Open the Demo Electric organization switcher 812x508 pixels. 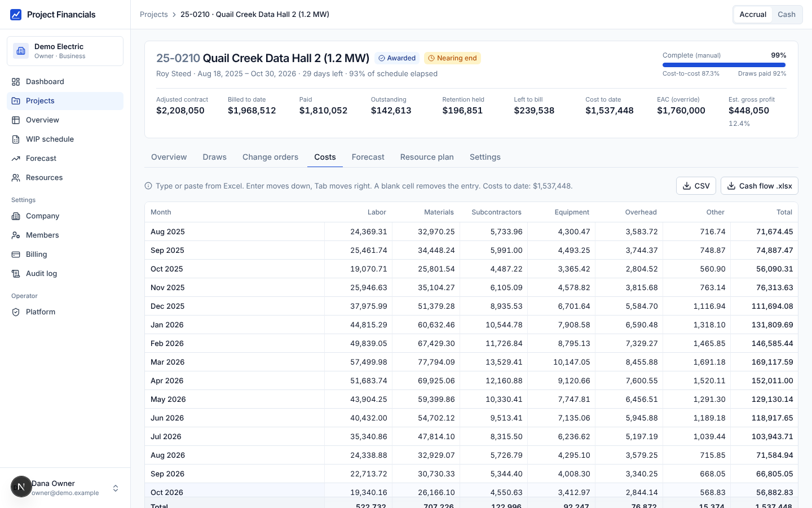(x=65, y=51)
